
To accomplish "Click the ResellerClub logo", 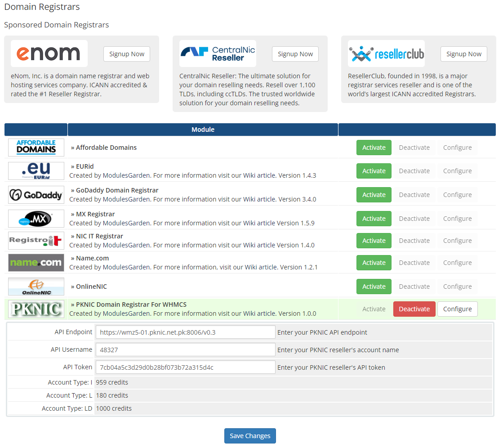I will pos(386,54).
